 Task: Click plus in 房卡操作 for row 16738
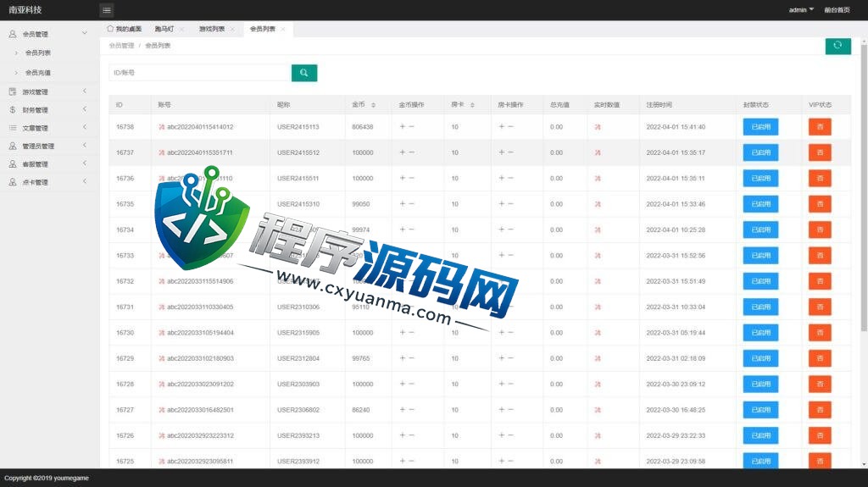[502, 127]
